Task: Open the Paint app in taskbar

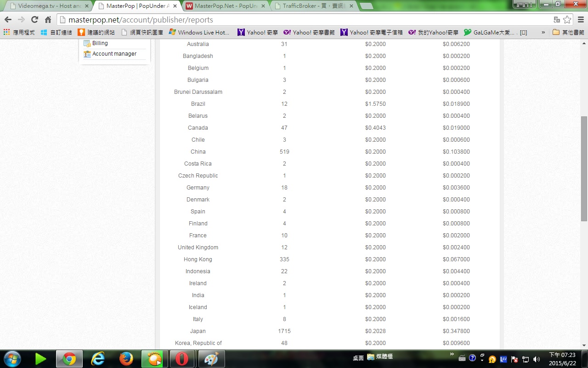Action: coord(211,358)
